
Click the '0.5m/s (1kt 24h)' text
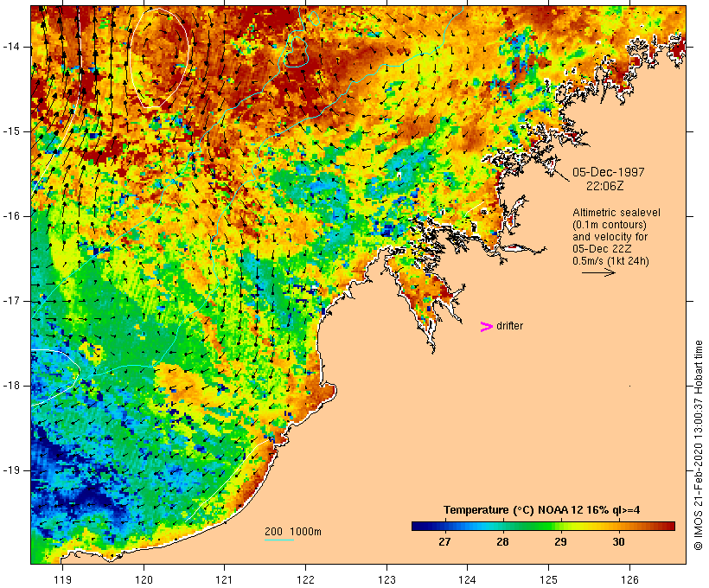611,261
